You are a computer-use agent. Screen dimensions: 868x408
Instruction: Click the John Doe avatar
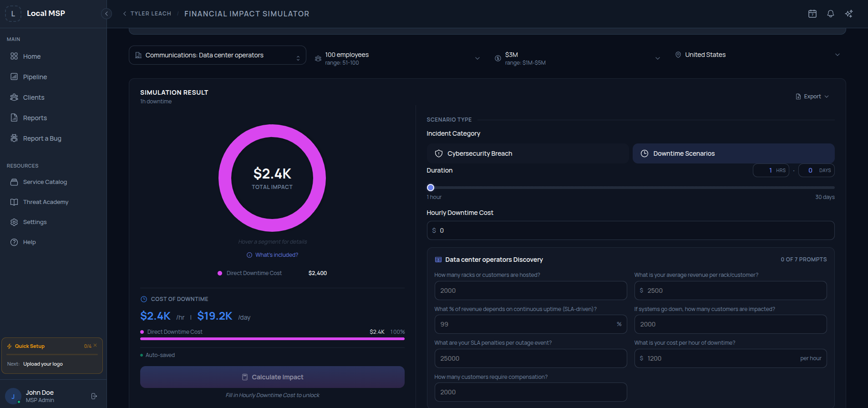(x=13, y=396)
